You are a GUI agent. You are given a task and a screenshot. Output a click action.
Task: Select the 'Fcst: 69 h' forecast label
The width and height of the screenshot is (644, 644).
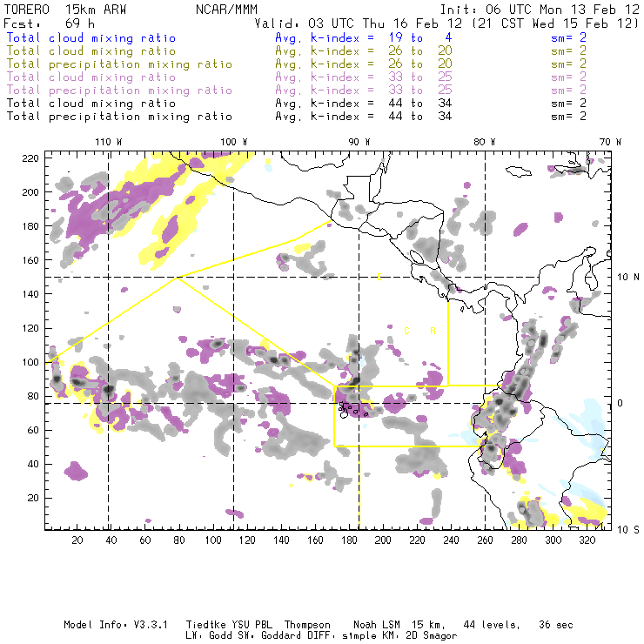click(49, 23)
